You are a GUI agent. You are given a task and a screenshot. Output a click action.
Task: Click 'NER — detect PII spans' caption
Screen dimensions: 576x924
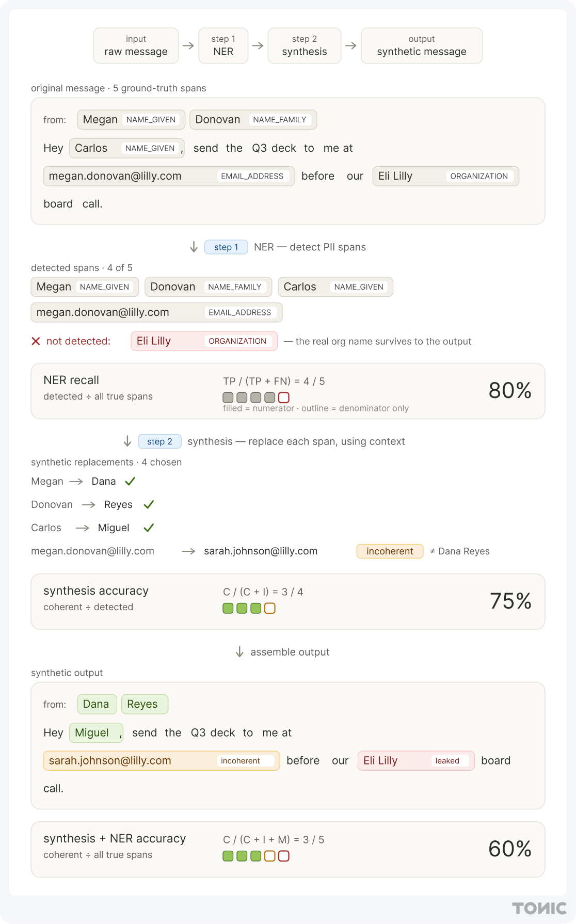pyautogui.click(x=310, y=247)
